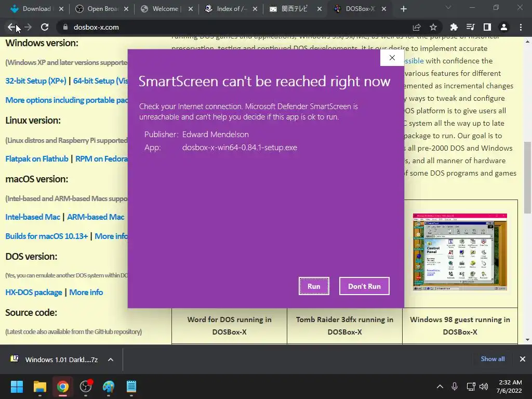This screenshot has height=399, width=532.
Task: Open More options including portable packages link
Action: [66, 100]
